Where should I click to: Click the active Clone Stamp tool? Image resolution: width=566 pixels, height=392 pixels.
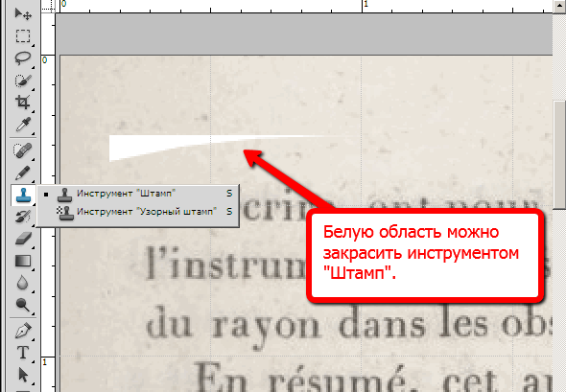(x=23, y=196)
